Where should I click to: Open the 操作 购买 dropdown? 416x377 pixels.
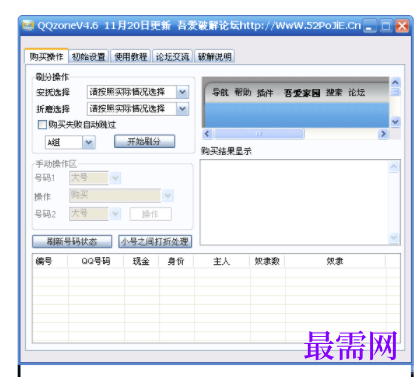(x=121, y=195)
